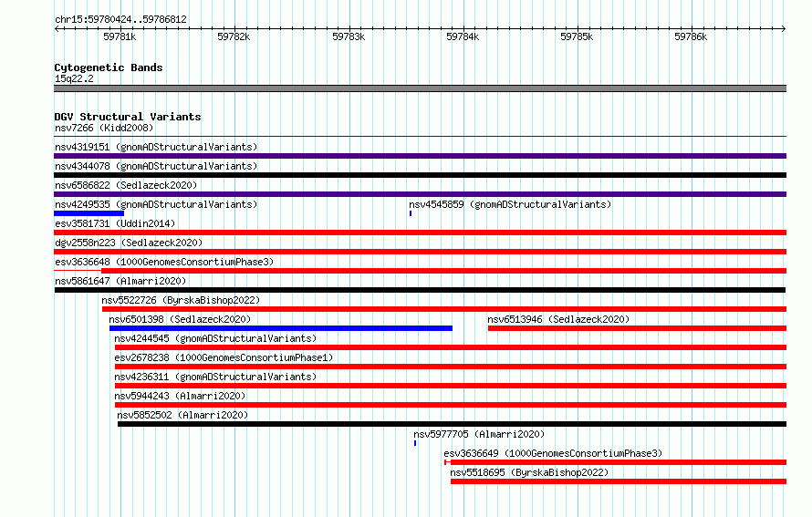This screenshot has height=517, width=812.
Task: Click the 59781k ruler tick label
Action: tap(120, 36)
